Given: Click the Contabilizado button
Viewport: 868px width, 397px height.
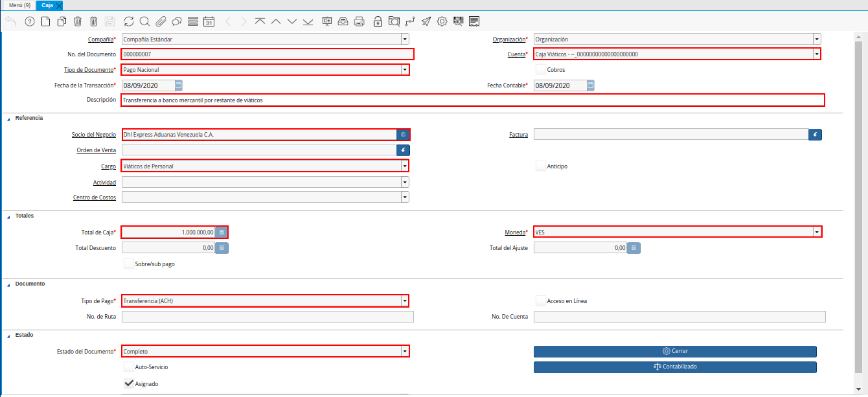Looking at the screenshot, I should (675, 367).
